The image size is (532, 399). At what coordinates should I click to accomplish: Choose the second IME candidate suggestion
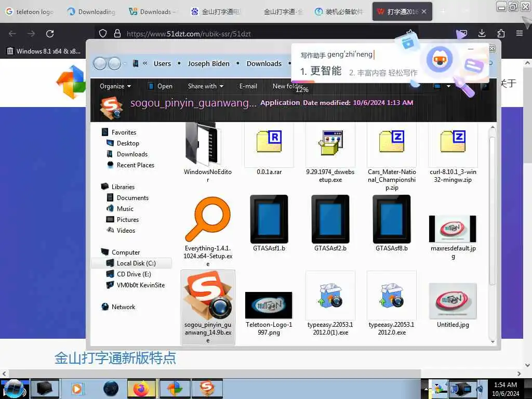(x=383, y=73)
